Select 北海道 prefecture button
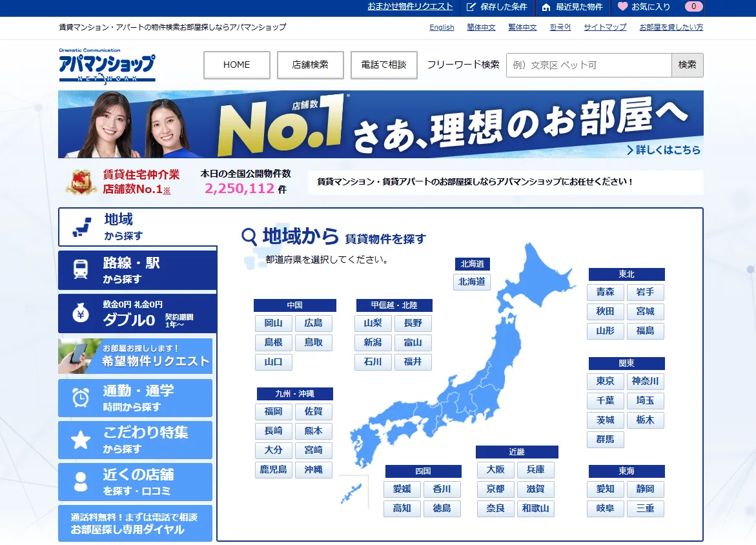 coord(471,282)
